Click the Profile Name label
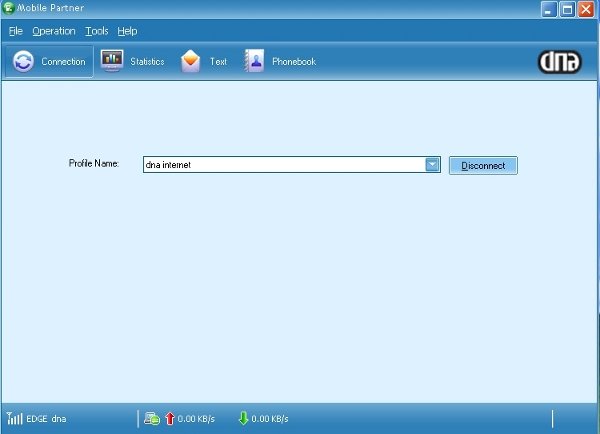Viewport: 600px width, 434px height. [x=94, y=163]
